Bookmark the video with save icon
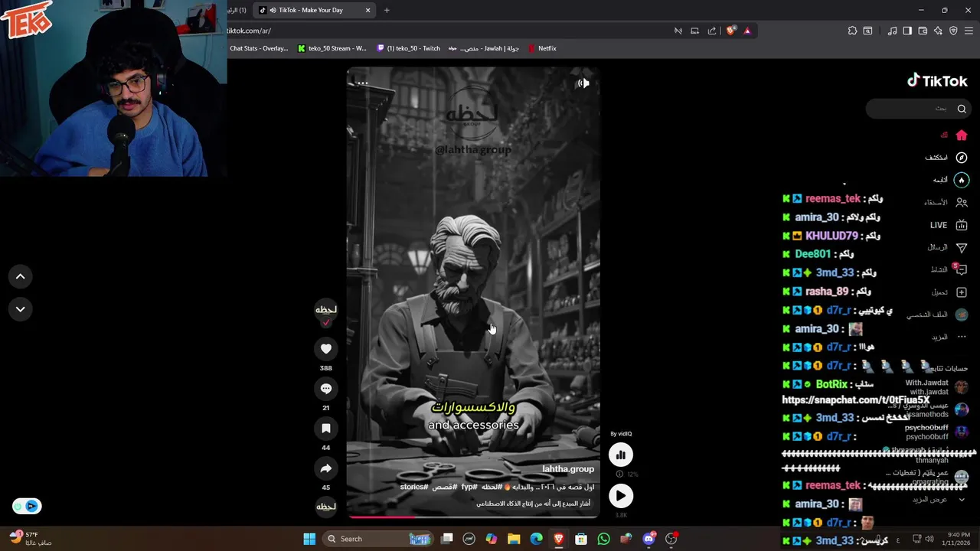The width and height of the screenshot is (980, 551). 326,429
